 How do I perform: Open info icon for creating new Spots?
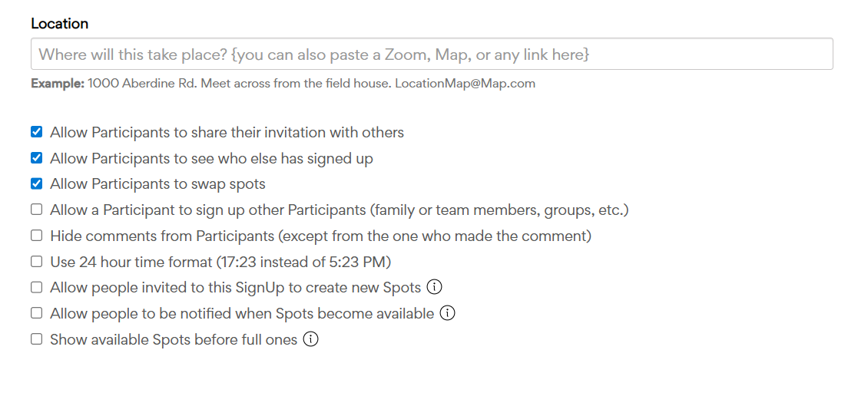434,287
